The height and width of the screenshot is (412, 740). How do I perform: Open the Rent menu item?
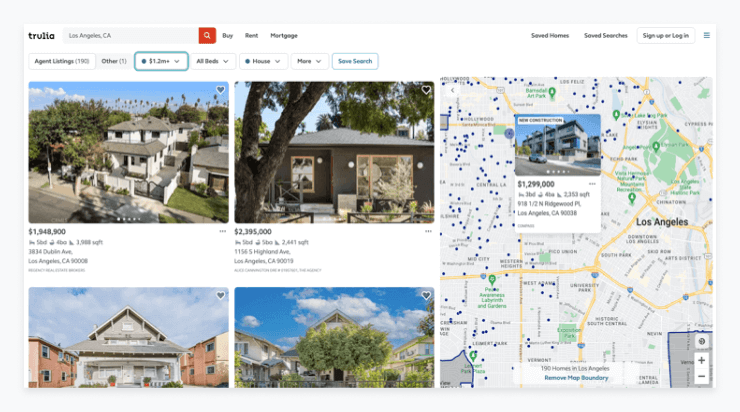pos(251,35)
